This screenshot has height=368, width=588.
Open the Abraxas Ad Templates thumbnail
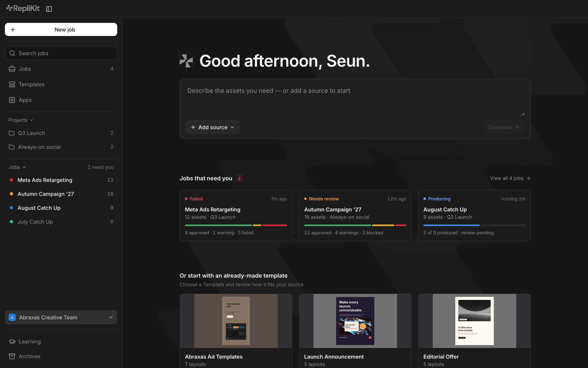[236, 321]
